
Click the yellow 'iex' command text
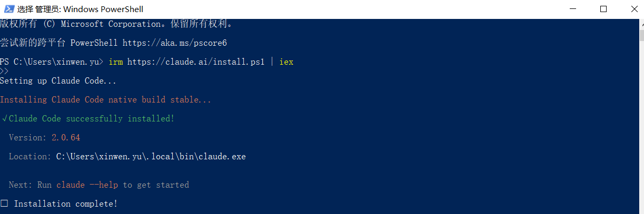[x=286, y=62]
